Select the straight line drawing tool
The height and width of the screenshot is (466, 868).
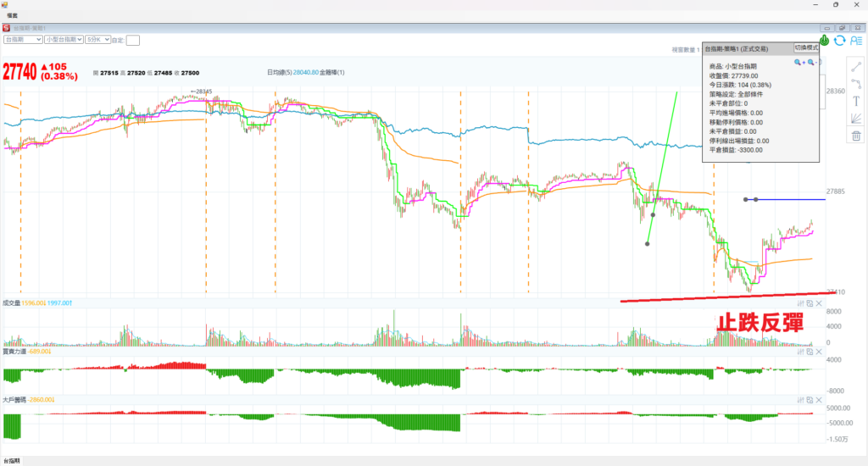pos(856,66)
